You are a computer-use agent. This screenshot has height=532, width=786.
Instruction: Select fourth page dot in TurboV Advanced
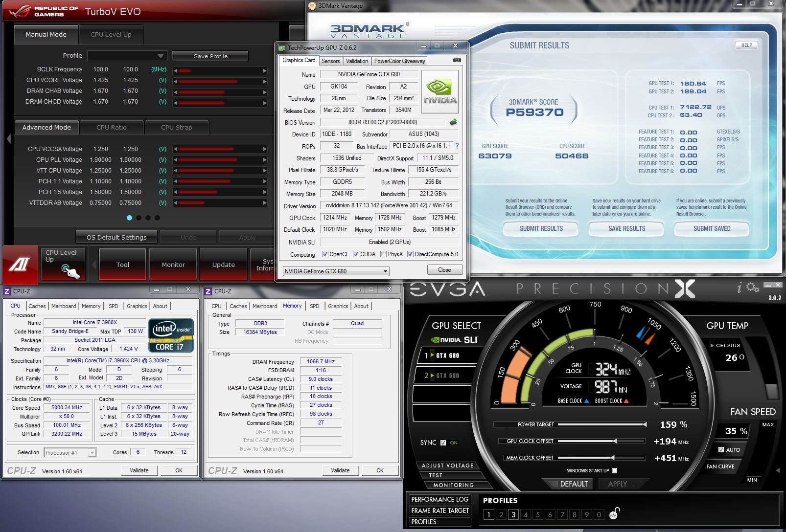(x=157, y=218)
